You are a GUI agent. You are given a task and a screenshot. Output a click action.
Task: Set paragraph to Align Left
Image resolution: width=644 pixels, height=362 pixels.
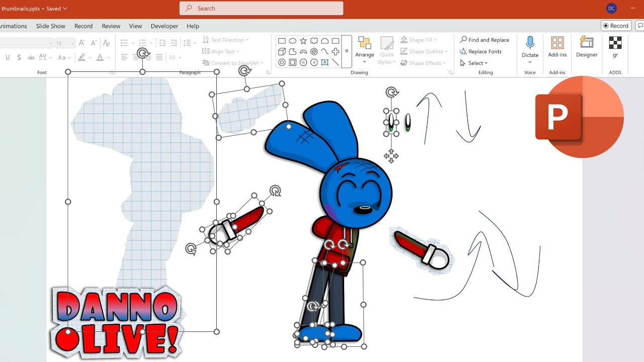[124, 57]
